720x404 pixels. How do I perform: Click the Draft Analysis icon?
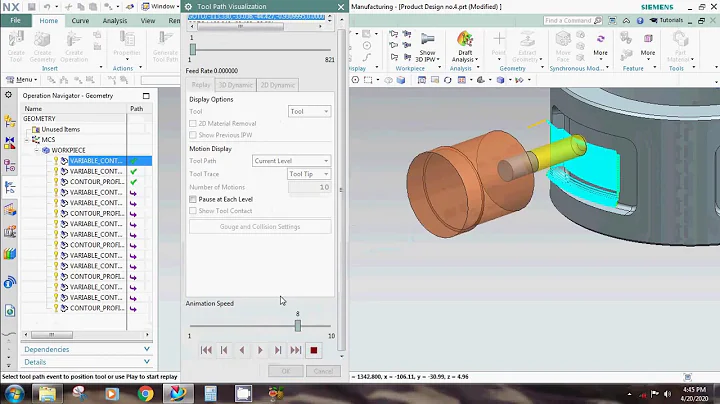point(465,46)
